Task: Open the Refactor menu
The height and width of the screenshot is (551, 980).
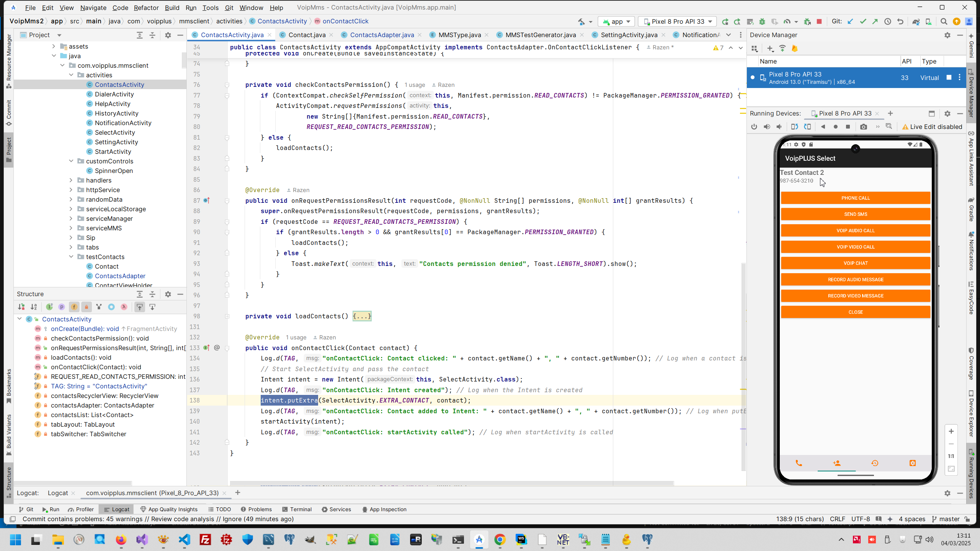Action: [x=146, y=8]
